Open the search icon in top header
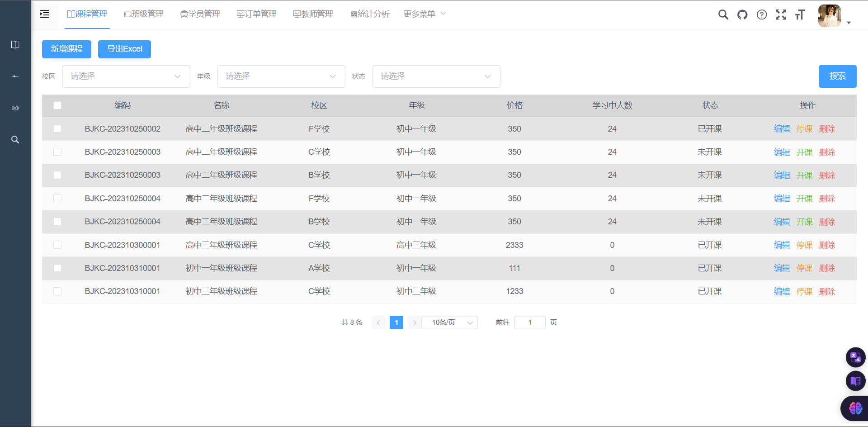 click(x=723, y=15)
